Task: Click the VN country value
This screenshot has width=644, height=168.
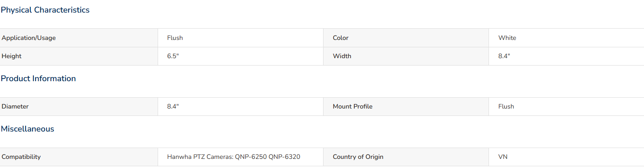Action: (503, 157)
